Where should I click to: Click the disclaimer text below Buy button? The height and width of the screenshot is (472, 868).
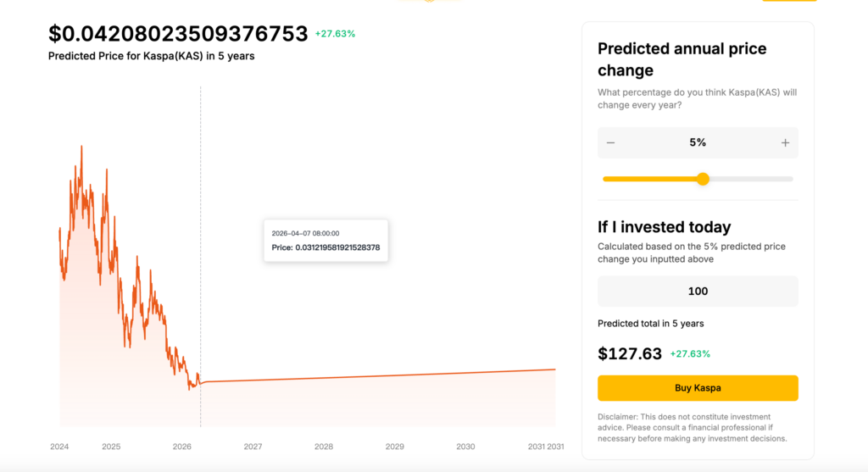692,428
